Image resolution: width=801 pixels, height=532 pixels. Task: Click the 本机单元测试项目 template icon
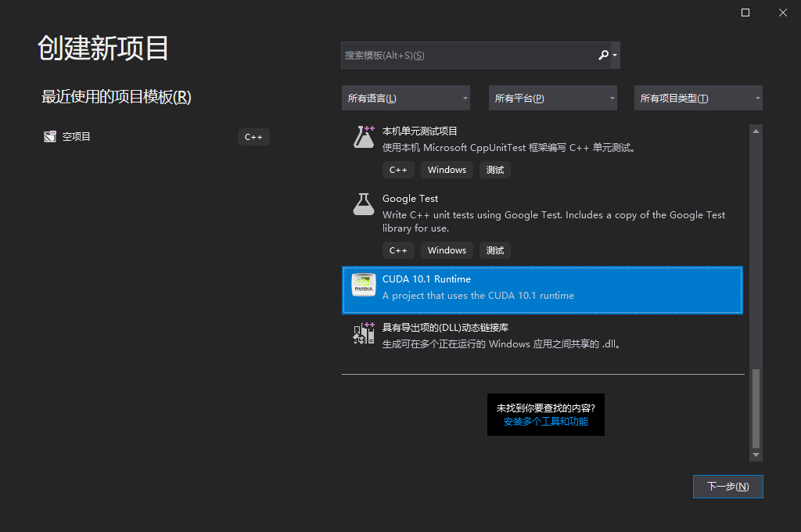coord(363,137)
